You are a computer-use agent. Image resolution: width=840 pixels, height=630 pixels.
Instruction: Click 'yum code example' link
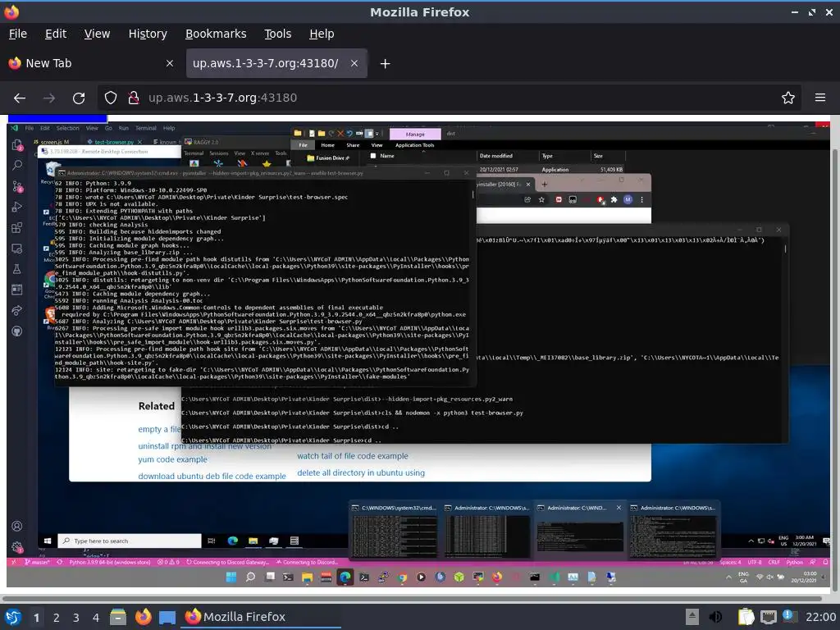(x=172, y=459)
